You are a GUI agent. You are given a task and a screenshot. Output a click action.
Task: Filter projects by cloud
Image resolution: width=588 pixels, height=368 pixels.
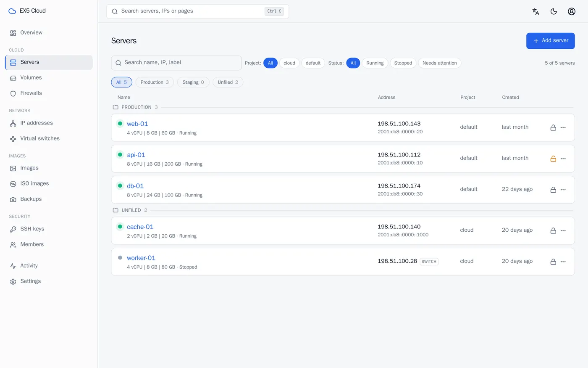[x=289, y=63]
